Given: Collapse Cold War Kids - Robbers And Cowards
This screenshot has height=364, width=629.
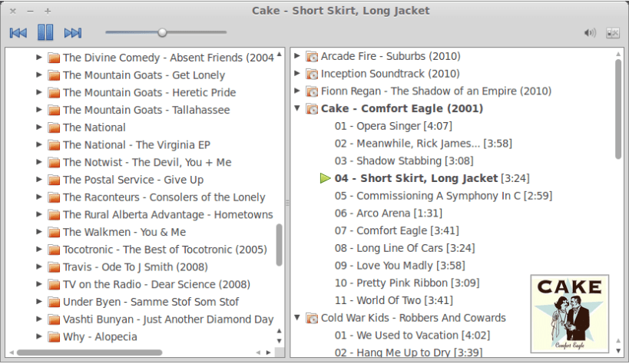Looking at the screenshot, I should click(x=297, y=317).
